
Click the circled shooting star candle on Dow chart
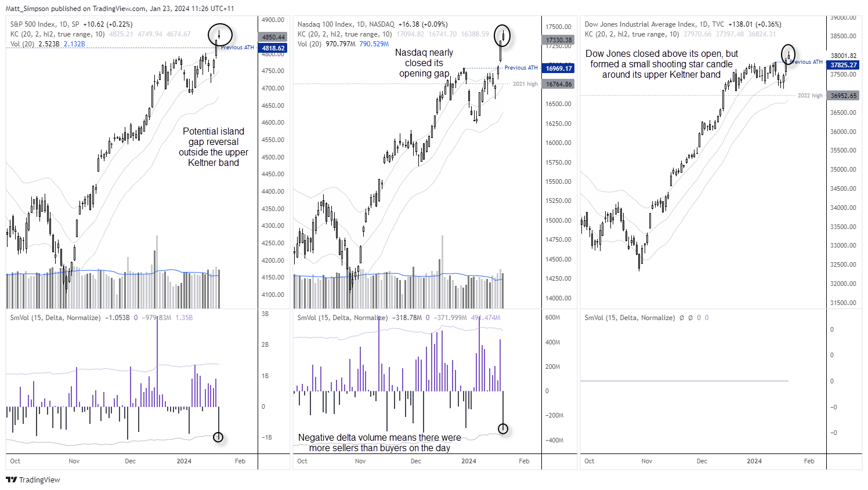click(x=789, y=54)
